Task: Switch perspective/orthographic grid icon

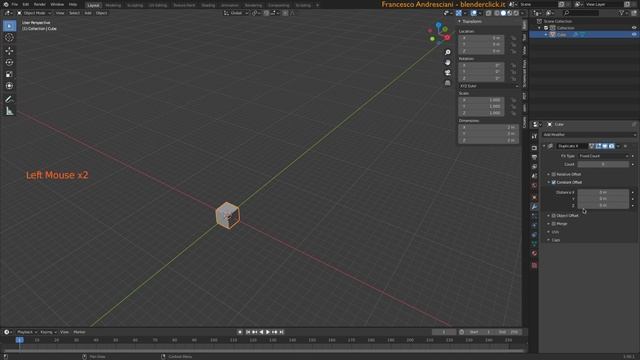Action: pyautogui.click(x=448, y=83)
